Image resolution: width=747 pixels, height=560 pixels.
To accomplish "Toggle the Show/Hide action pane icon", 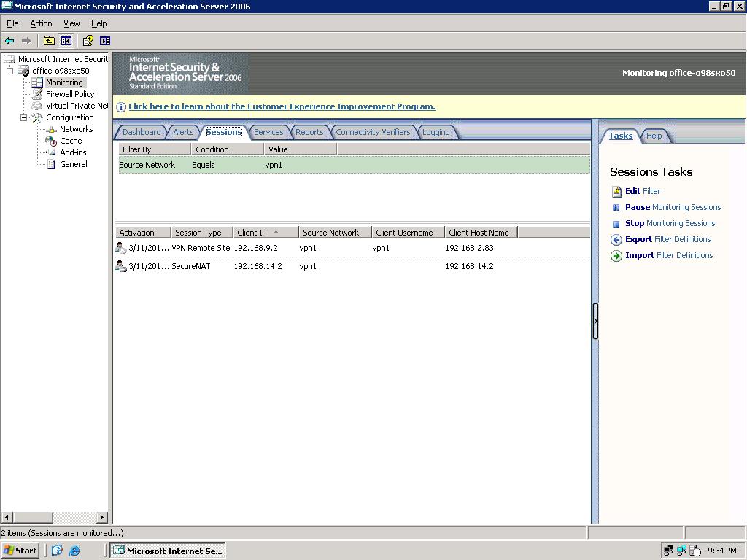I will click(105, 41).
